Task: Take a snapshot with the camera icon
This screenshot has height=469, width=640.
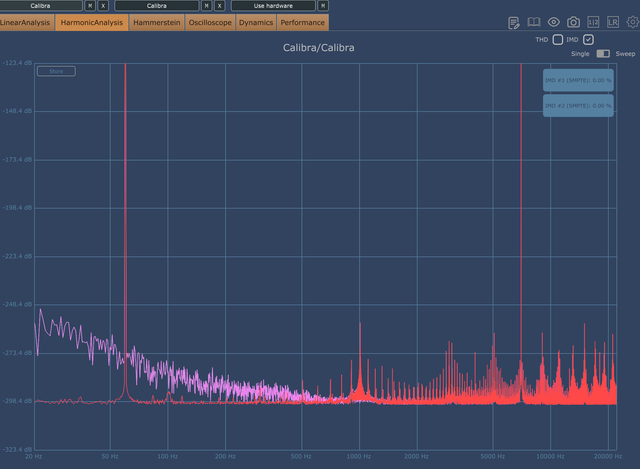Action: coord(573,22)
